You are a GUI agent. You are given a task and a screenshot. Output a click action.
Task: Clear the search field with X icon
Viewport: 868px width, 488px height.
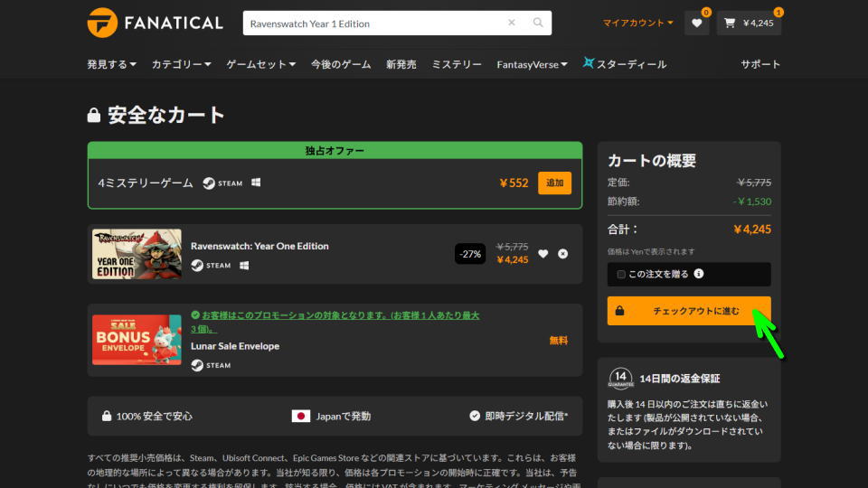click(x=512, y=23)
